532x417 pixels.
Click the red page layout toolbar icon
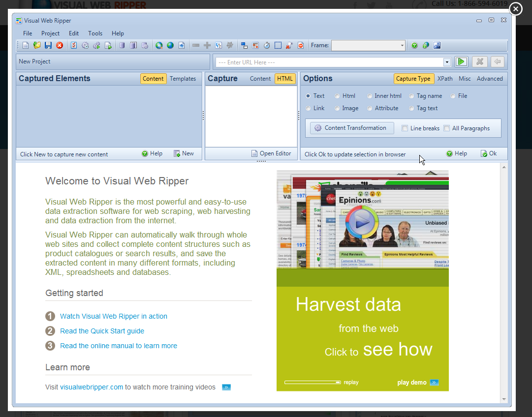point(255,45)
